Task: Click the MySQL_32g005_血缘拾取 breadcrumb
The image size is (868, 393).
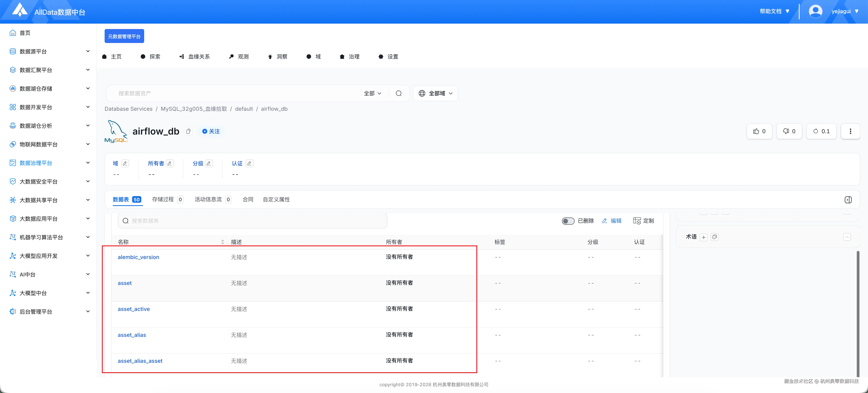Action: [194, 109]
